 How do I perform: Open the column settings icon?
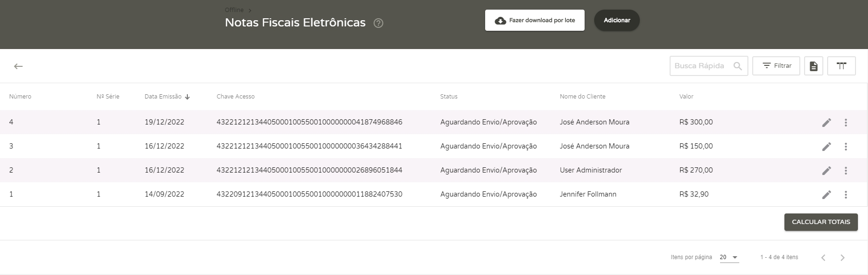pos(841,66)
